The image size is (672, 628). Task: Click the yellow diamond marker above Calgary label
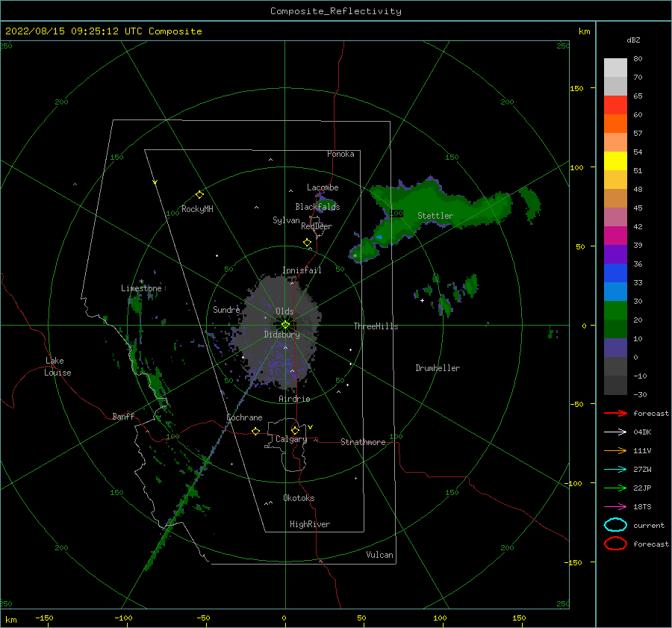point(295,430)
